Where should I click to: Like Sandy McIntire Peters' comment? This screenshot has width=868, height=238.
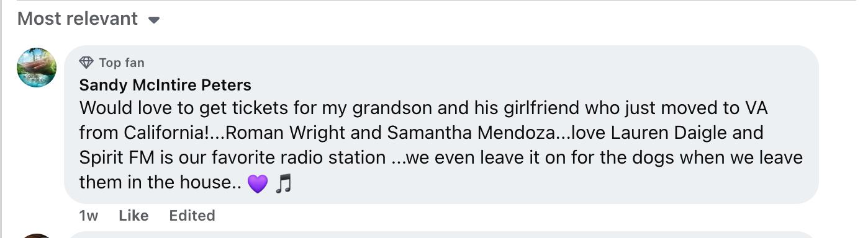tap(133, 216)
